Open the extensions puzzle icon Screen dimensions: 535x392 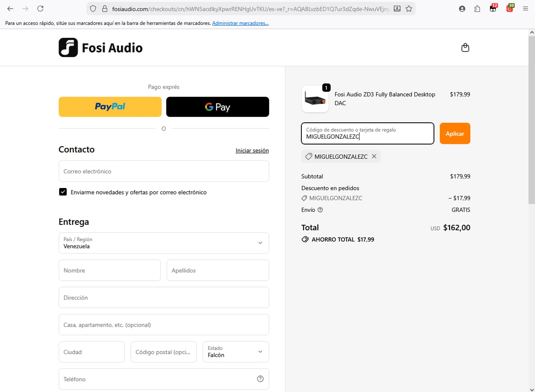(477, 9)
